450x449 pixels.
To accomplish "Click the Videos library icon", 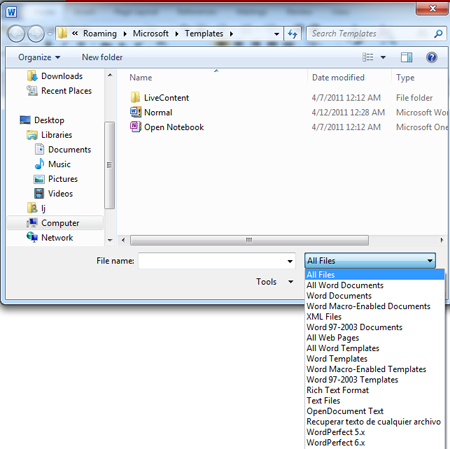I will point(39,193).
